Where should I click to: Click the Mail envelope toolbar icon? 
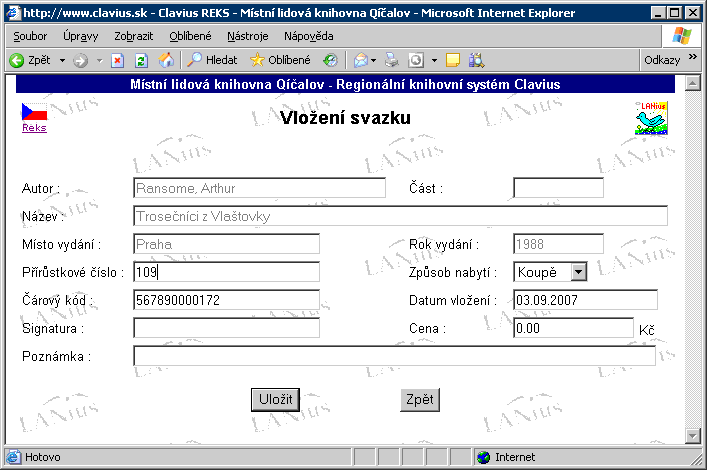pyautogui.click(x=361, y=60)
